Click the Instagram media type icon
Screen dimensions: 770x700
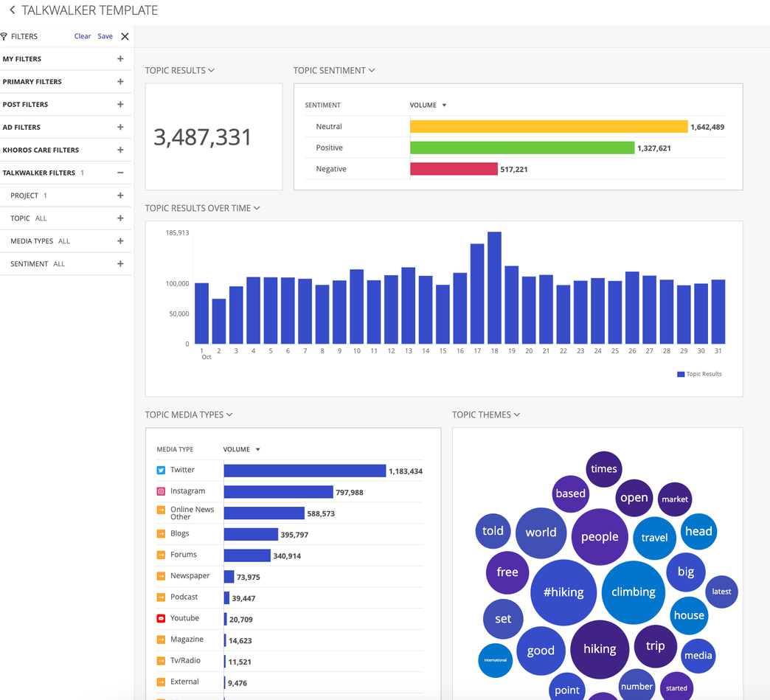[161, 491]
